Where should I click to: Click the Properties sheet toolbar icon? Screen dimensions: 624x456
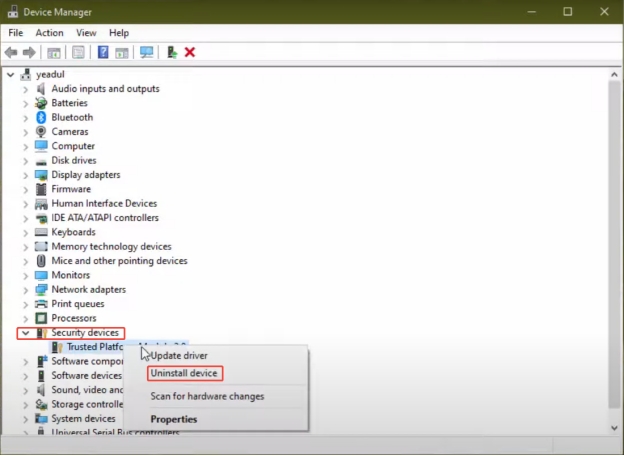[78, 53]
